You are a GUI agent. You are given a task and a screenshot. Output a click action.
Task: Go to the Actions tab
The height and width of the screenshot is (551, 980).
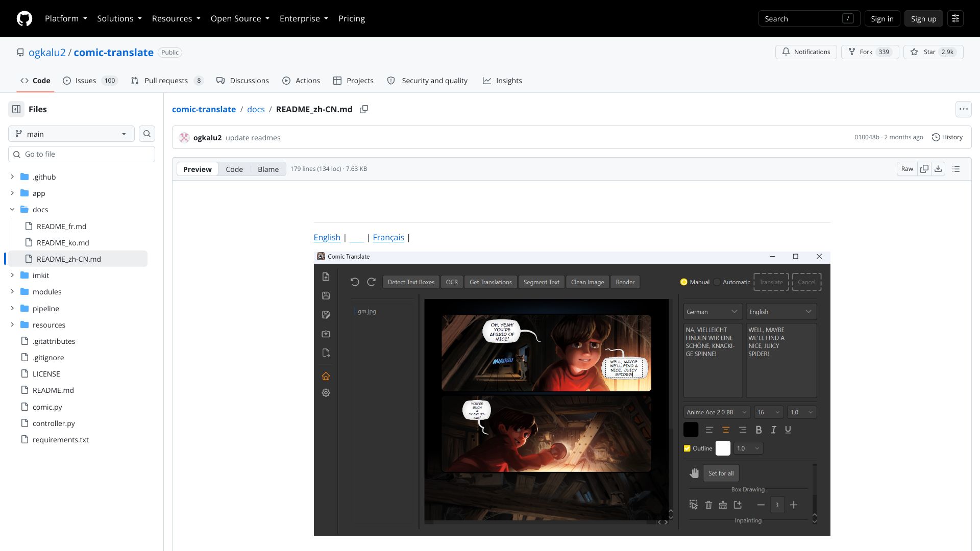click(x=301, y=81)
